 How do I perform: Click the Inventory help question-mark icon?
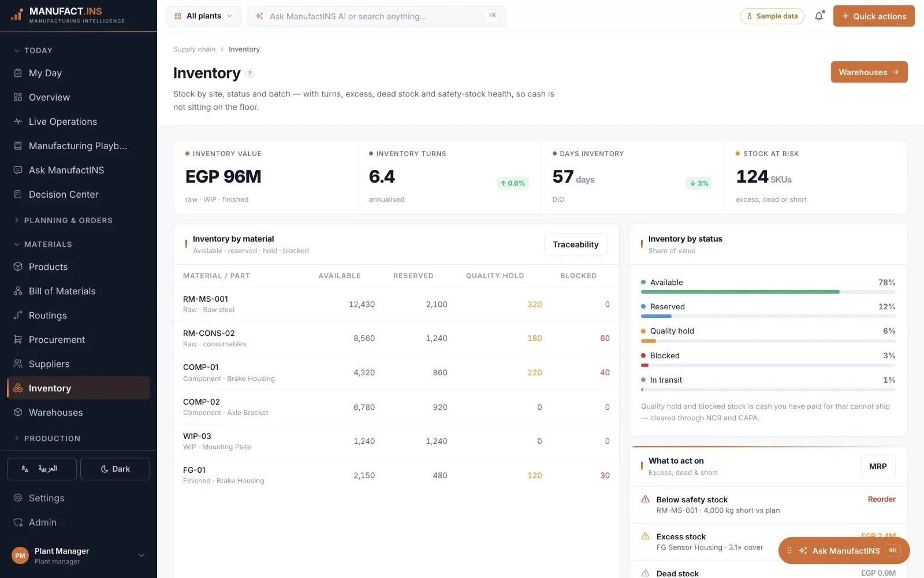(250, 73)
